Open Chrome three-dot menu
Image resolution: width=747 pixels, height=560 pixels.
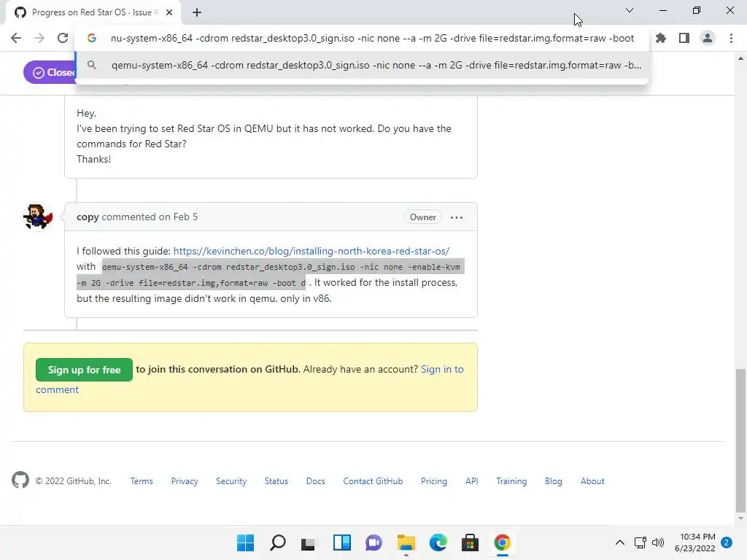click(x=731, y=38)
